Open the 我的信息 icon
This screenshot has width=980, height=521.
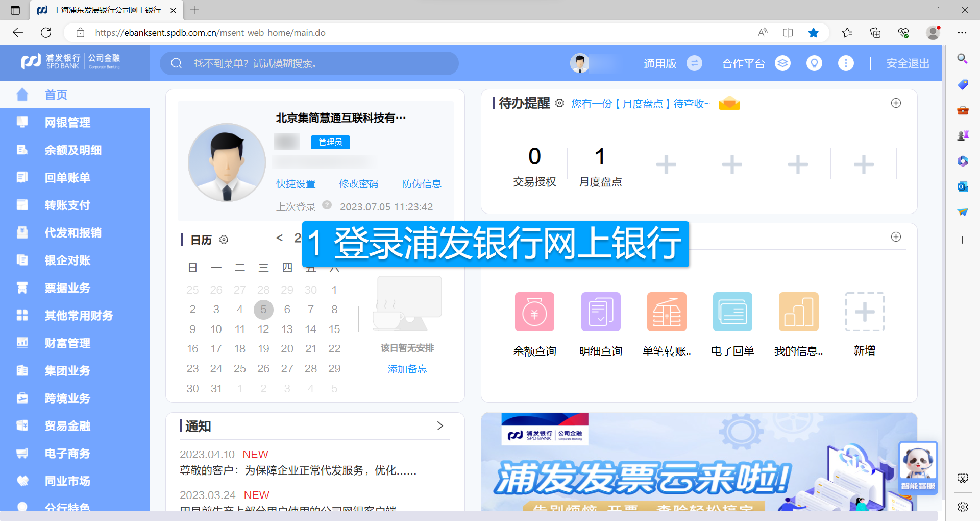(798, 312)
